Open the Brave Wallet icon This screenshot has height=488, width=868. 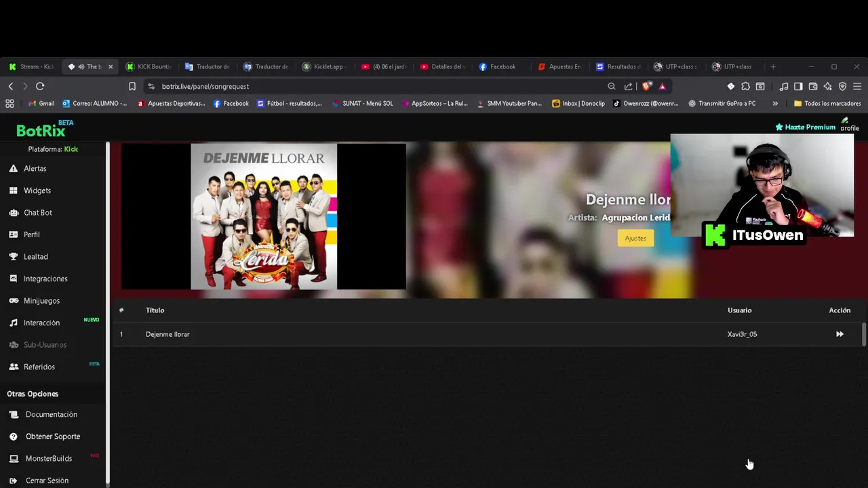(813, 86)
